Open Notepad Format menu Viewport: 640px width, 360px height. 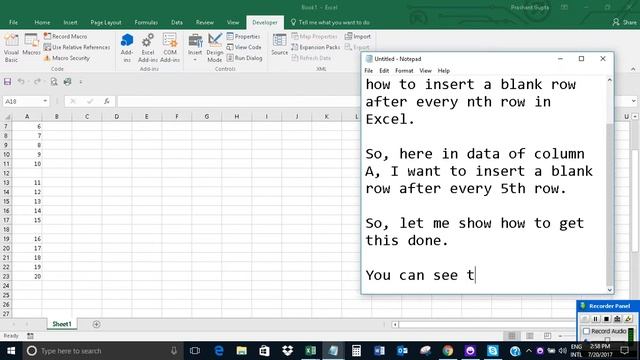point(404,71)
